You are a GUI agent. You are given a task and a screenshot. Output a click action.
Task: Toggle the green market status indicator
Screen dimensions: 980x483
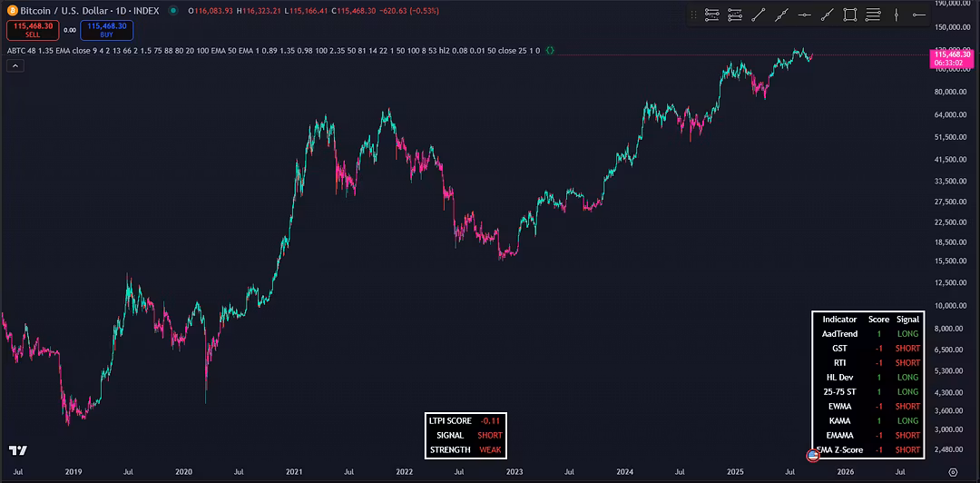click(x=173, y=11)
